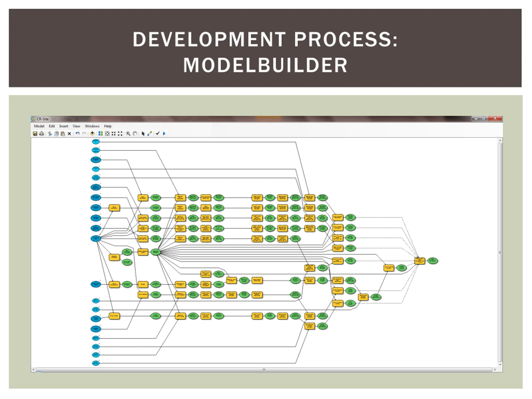532x399 pixels.
Task: Click the Fixed Zoom Out arrows icon
Action: click(x=120, y=133)
